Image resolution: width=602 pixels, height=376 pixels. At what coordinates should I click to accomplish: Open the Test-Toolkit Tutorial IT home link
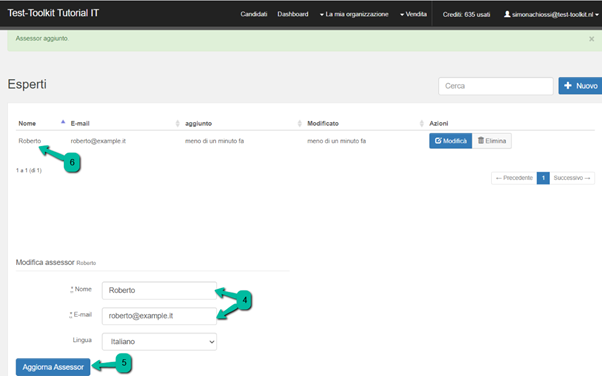(53, 13)
